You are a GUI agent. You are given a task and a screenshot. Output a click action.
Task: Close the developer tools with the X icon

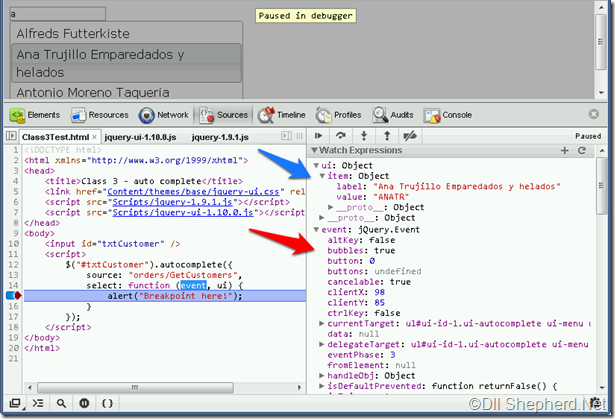click(593, 114)
